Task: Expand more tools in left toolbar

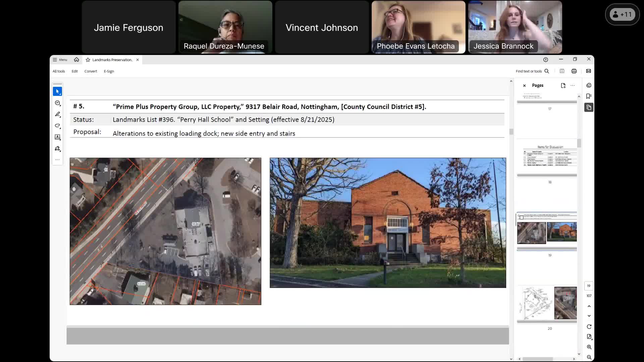Action: click(x=57, y=160)
